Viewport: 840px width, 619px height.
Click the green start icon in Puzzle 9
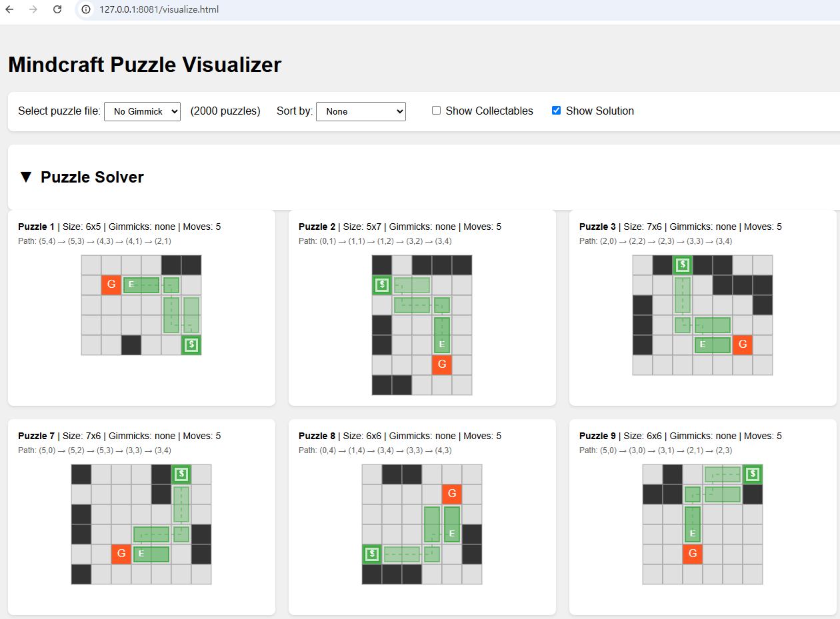click(x=753, y=474)
